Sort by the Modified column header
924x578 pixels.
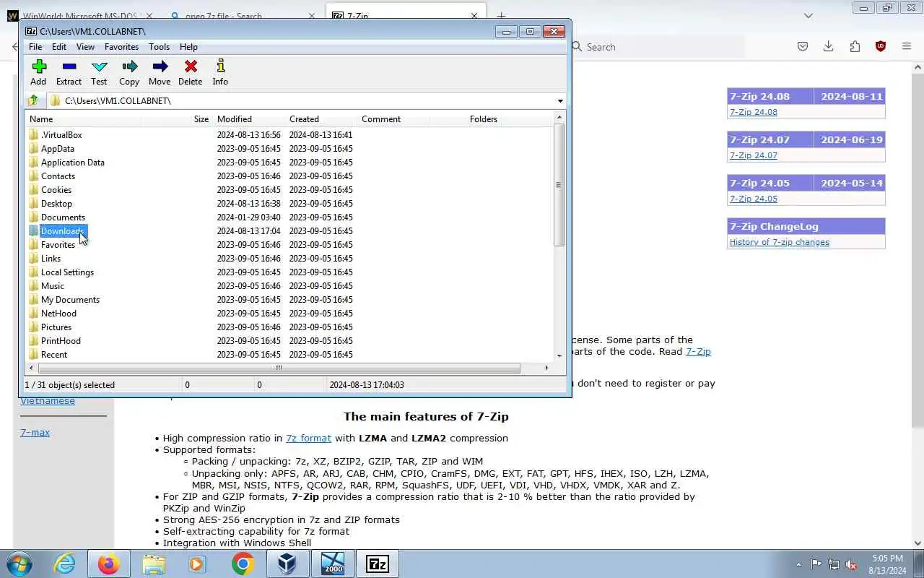point(249,119)
